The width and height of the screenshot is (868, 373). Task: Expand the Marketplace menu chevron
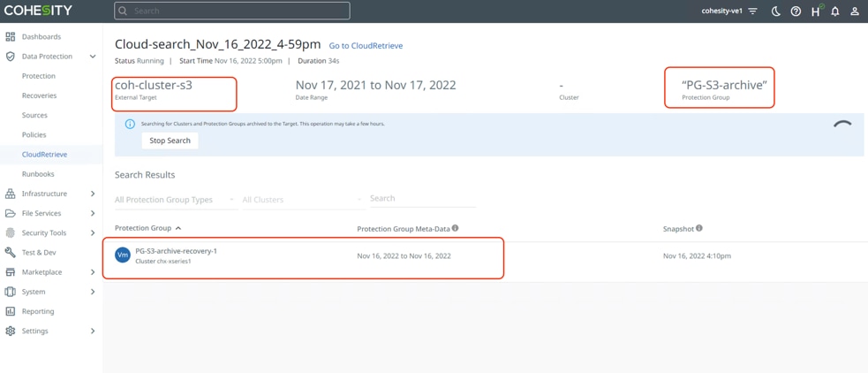(x=93, y=272)
